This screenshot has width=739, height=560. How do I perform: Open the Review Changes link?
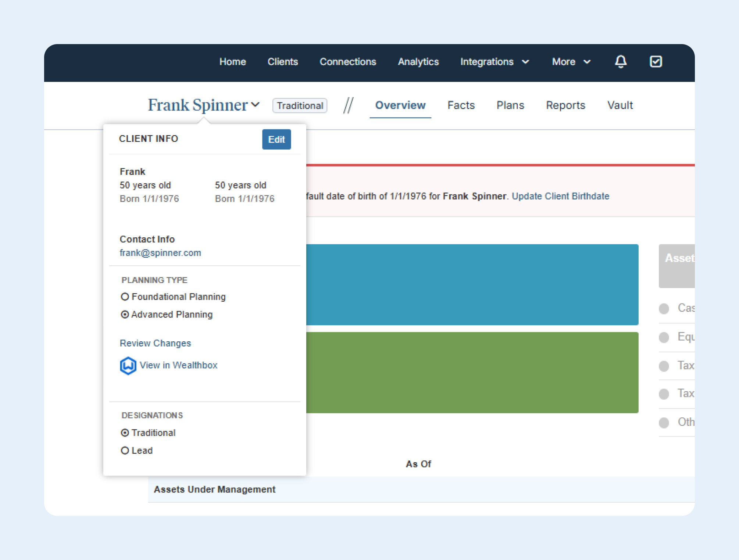(155, 343)
